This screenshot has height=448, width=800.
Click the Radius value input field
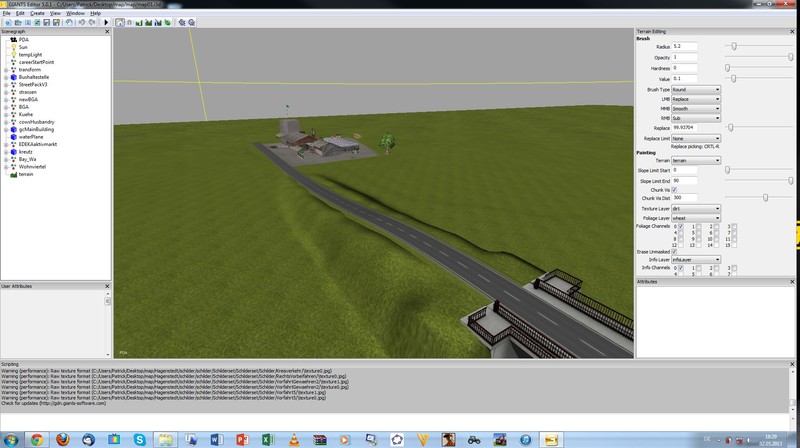coord(684,46)
